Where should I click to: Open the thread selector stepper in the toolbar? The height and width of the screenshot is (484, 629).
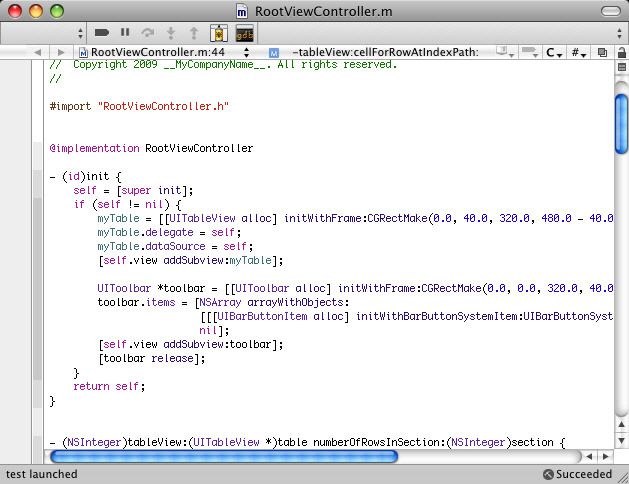pos(80,33)
